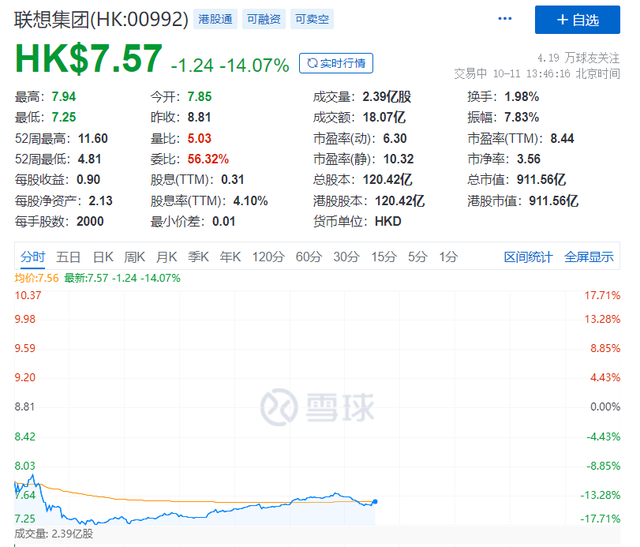Click the 股息率(TTM) value 4.10%

pos(251,201)
